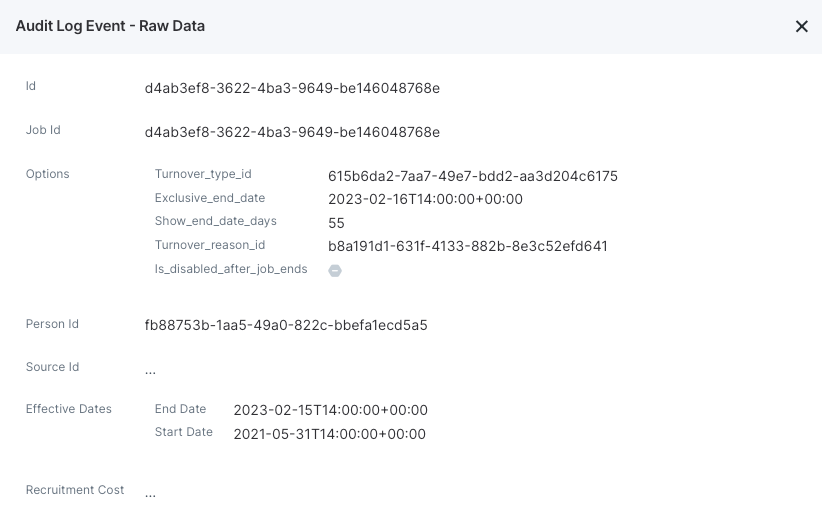Click the Turnover_reason_id value
The image size is (822, 523).
pos(468,246)
